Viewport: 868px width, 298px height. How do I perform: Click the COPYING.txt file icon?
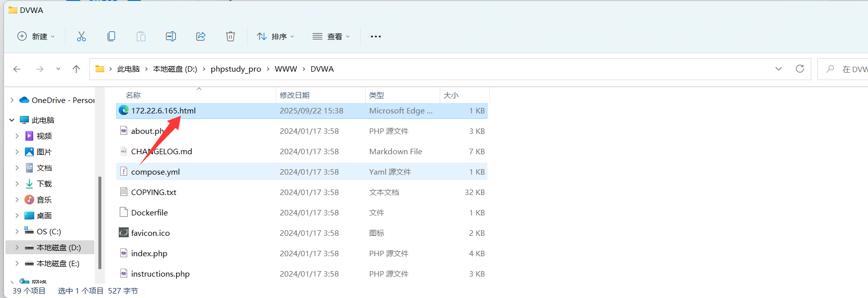[x=124, y=192]
